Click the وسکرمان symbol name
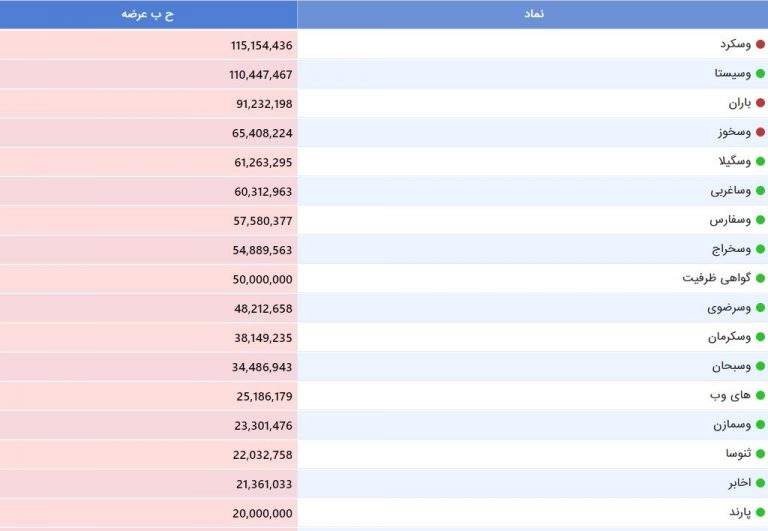 point(729,337)
